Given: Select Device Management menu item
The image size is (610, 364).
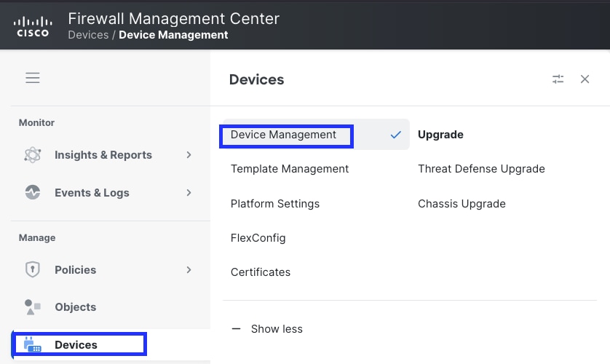Looking at the screenshot, I should (x=316, y=135).
